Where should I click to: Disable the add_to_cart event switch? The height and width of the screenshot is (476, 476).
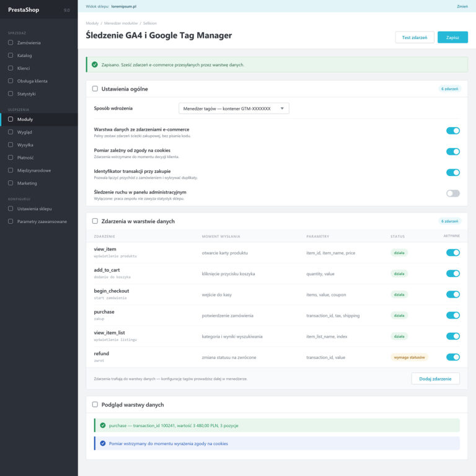click(x=453, y=273)
